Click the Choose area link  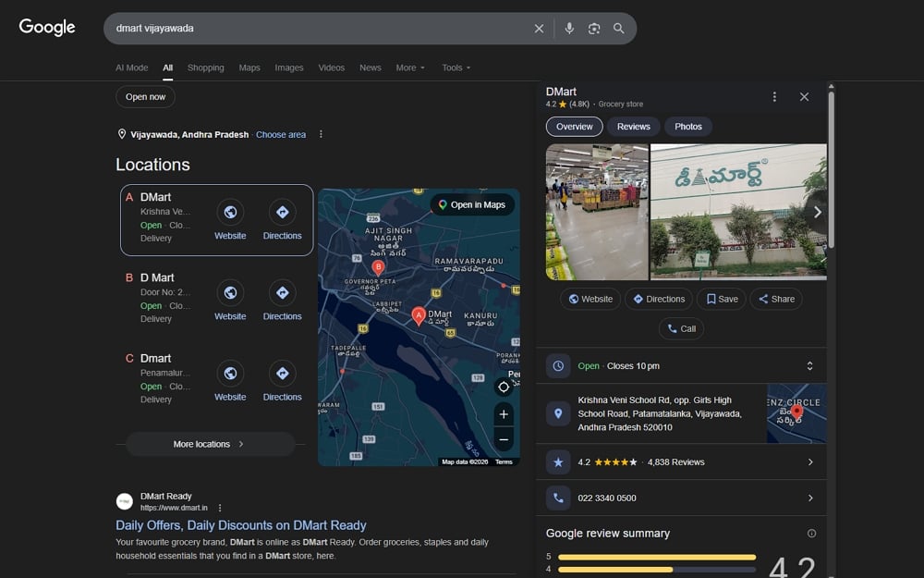pyautogui.click(x=281, y=134)
